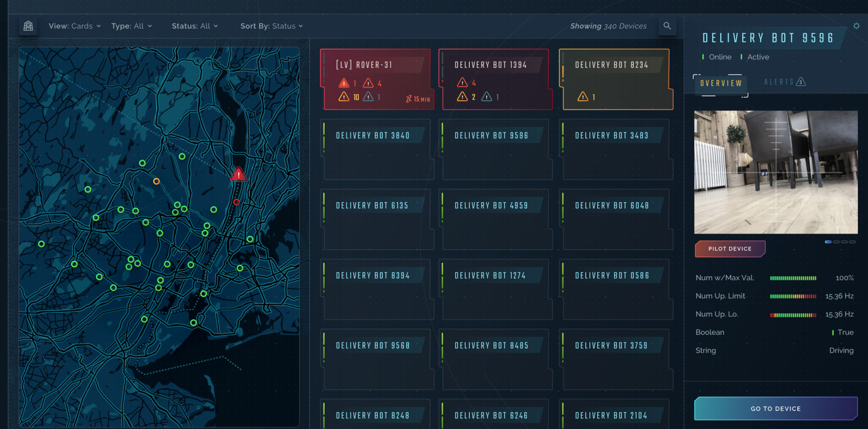Click the map building icon in toolbar
The image size is (868, 429).
(28, 26)
